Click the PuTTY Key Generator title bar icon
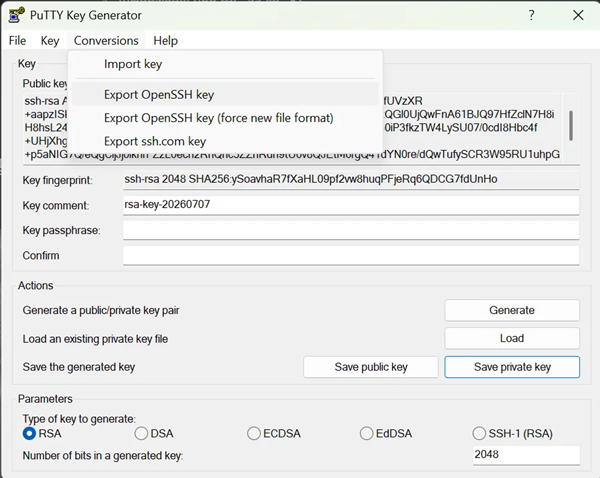 pos(16,15)
